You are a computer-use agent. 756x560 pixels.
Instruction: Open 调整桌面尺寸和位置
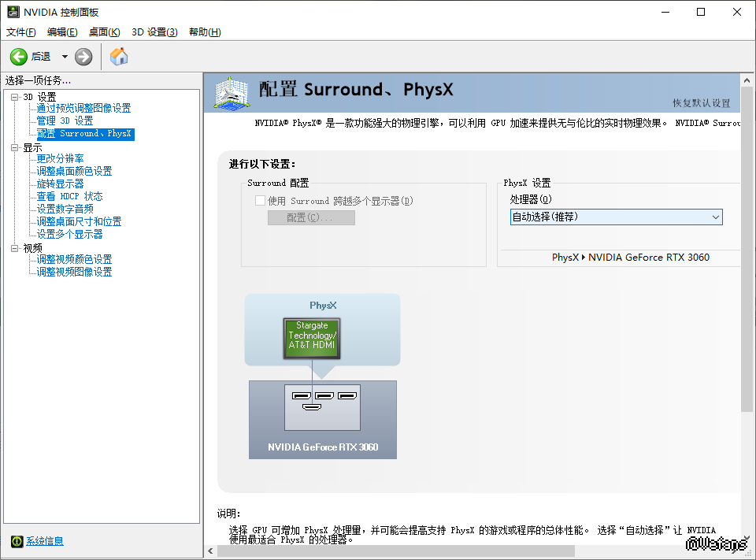tap(79, 221)
